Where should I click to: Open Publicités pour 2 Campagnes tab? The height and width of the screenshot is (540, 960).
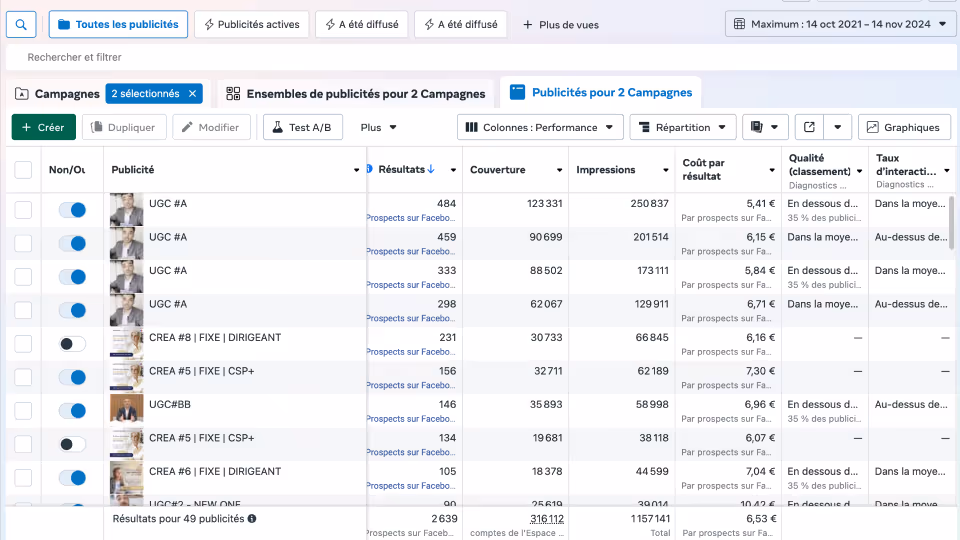[x=601, y=92]
